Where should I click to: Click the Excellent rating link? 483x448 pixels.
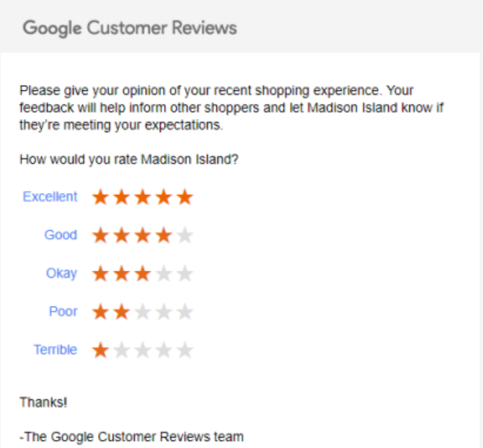50,197
